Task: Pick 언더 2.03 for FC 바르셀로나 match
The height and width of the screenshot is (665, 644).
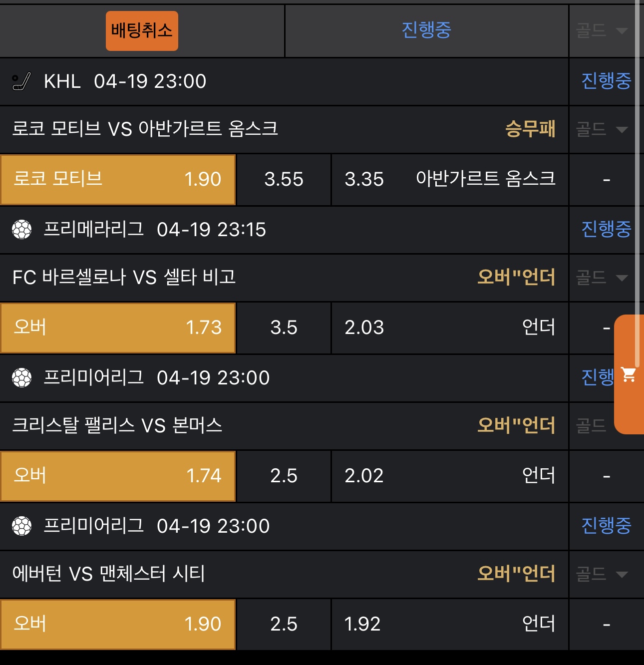Action: coord(449,328)
